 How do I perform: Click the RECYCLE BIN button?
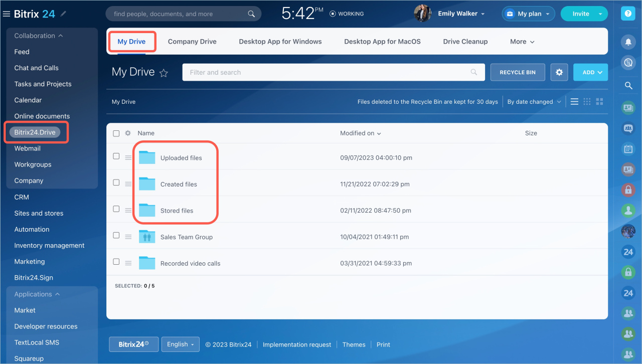(518, 72)
